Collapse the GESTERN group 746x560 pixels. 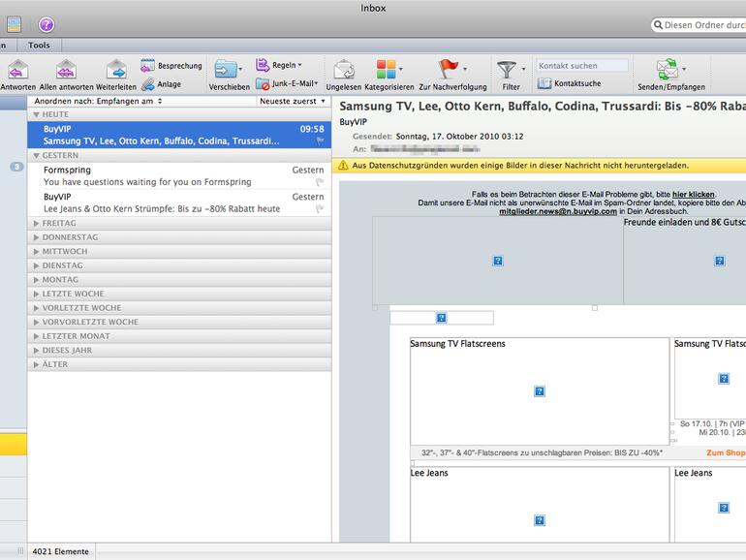tap(36, 156)
